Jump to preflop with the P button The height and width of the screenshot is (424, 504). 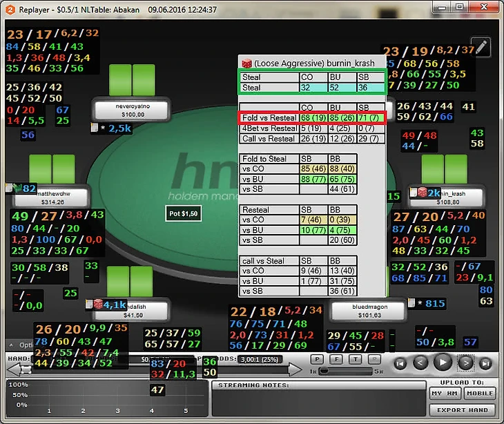(318, 359)
